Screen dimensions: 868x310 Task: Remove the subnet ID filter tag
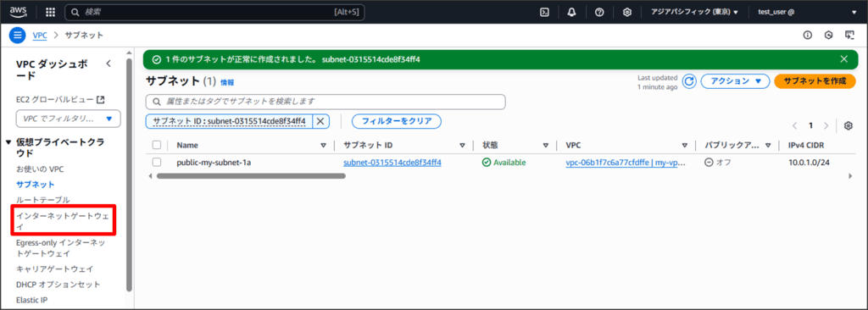(x=320, y=121)
